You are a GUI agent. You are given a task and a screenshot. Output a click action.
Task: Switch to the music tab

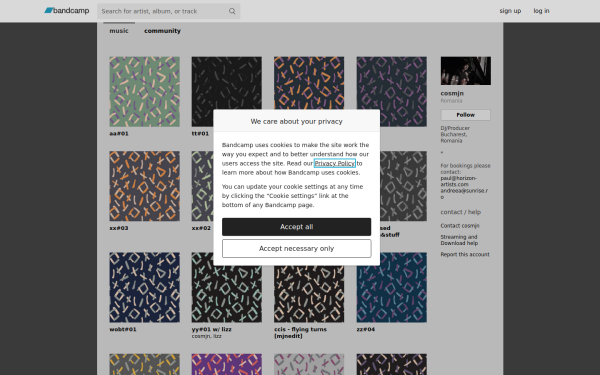pyautogui.click(x=119, y=31)
